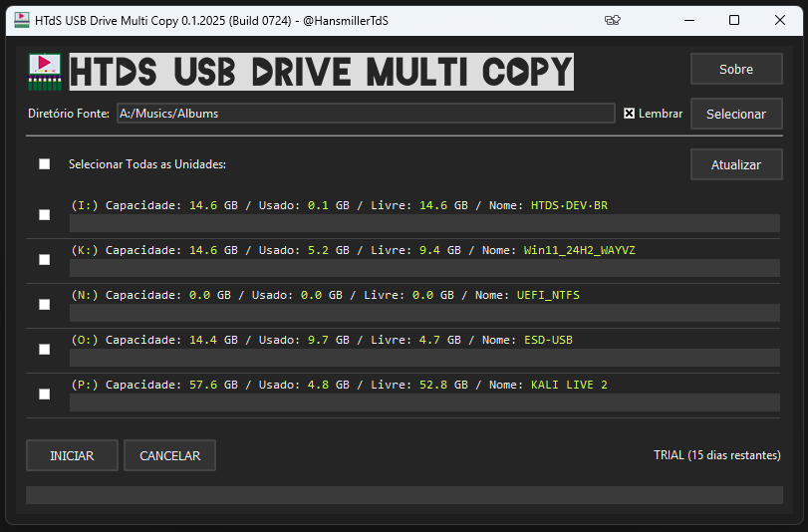Click the title bar snap layout icon

(x=612, y=20)
